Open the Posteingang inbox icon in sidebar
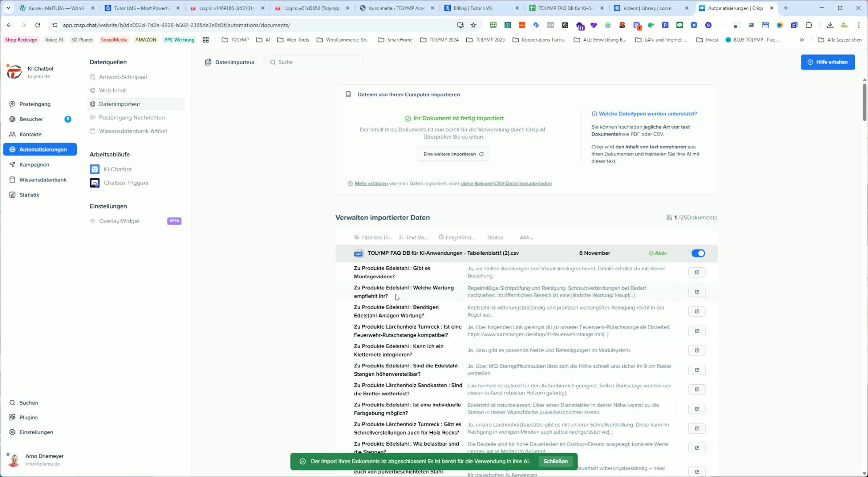This screenshot has height=477, width=868. tap(12, 104)
